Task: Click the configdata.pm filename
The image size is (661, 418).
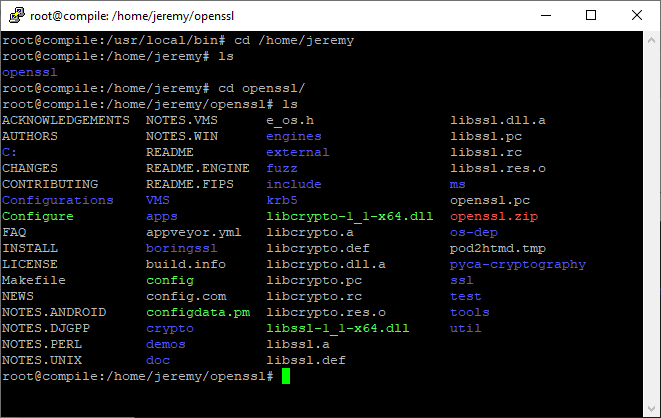Action: [x=198, y=312]
